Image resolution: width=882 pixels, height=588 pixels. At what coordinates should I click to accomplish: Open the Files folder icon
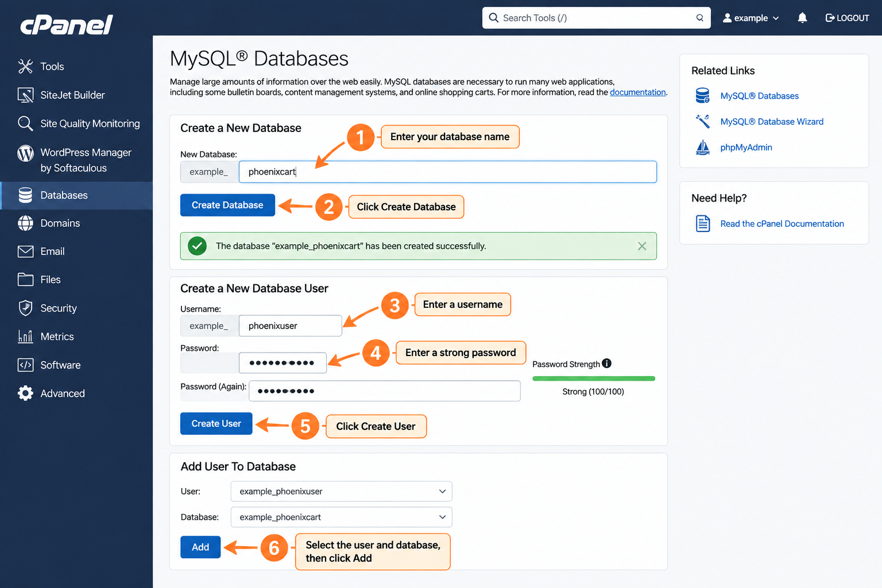tap(25, 280)
